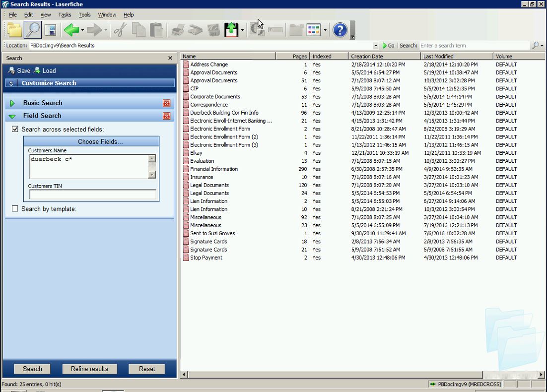The image size is (547, 392).
Task: Click the green up-arrow export icon
Action: tap(231, 30)
